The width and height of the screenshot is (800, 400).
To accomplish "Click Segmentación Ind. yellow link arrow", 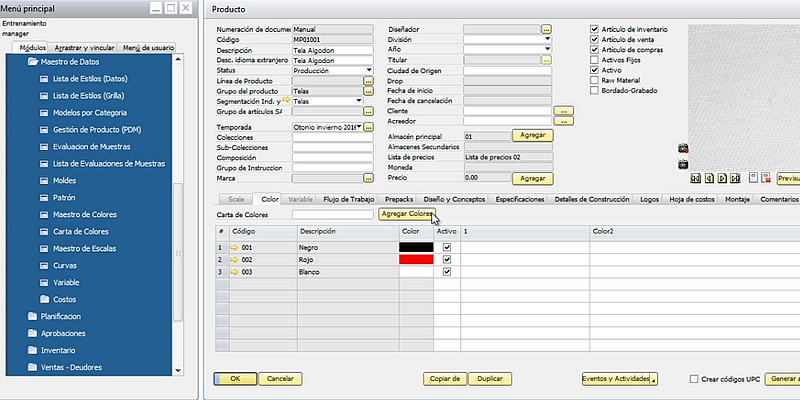I will pos(286,101).
